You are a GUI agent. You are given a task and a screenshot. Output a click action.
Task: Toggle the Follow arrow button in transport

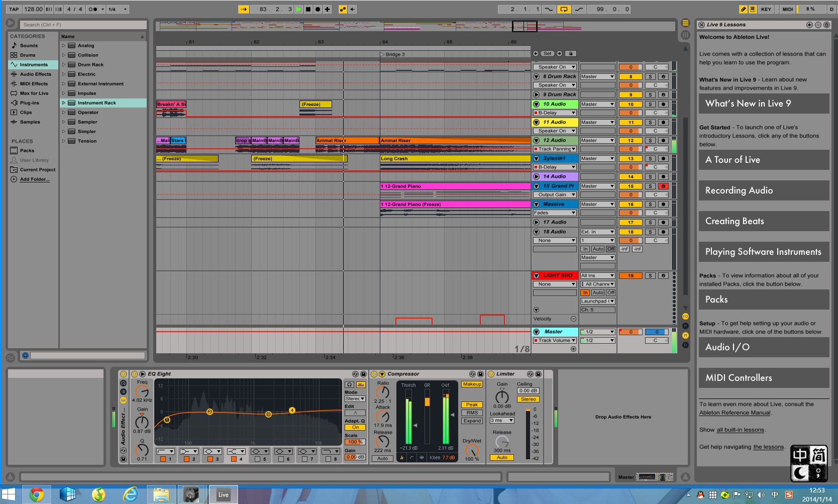[243, 9]
